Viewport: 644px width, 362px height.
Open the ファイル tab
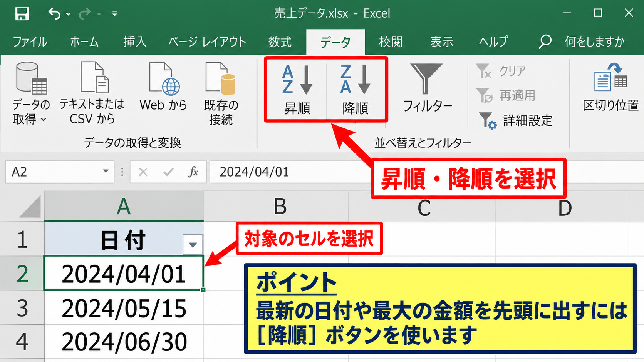coord(30,42)
